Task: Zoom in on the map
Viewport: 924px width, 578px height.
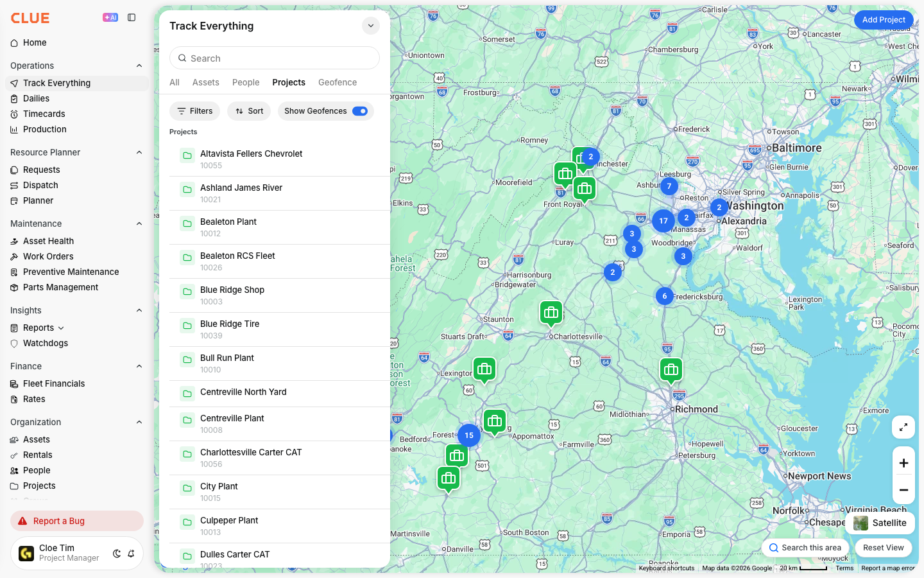Action: [903, 463]
